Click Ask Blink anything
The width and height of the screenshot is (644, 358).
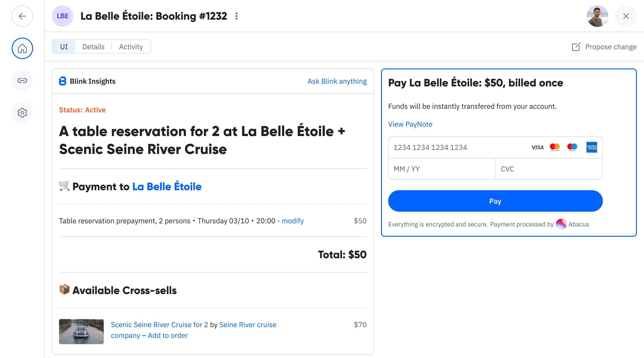(337, 81)
